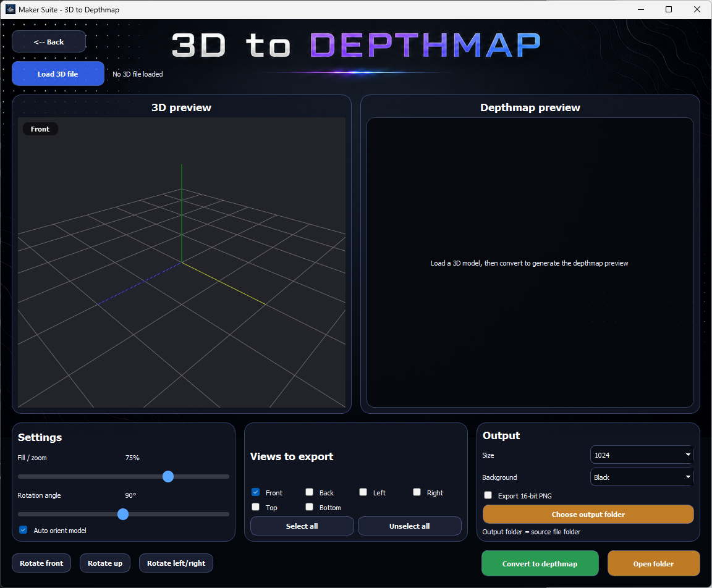Click the Rotate up button
The width and height of the screenshot is (712, 588).
click(x=105, y=563)
